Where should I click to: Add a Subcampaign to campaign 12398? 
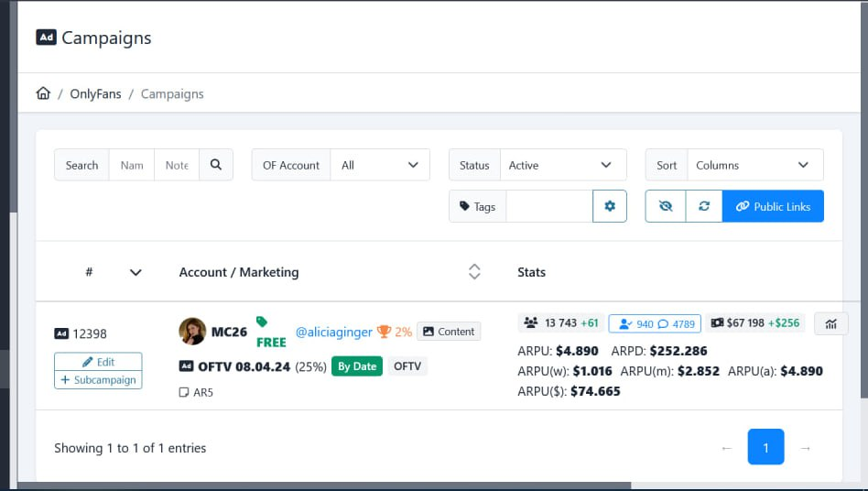tap(98, 379)
